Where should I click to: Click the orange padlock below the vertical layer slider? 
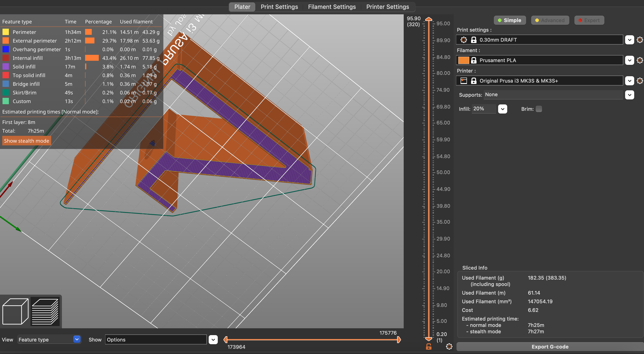429,347
